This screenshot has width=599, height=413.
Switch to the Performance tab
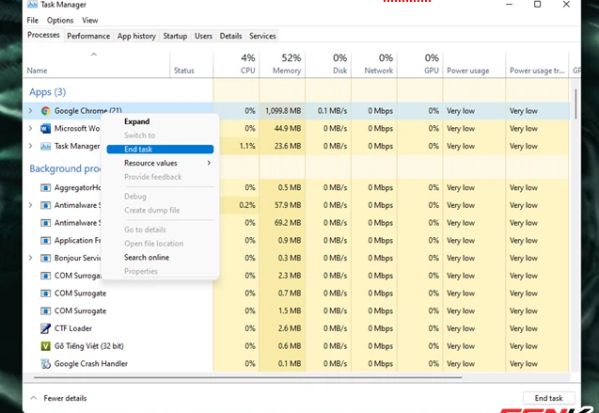(x=88, y=36)
